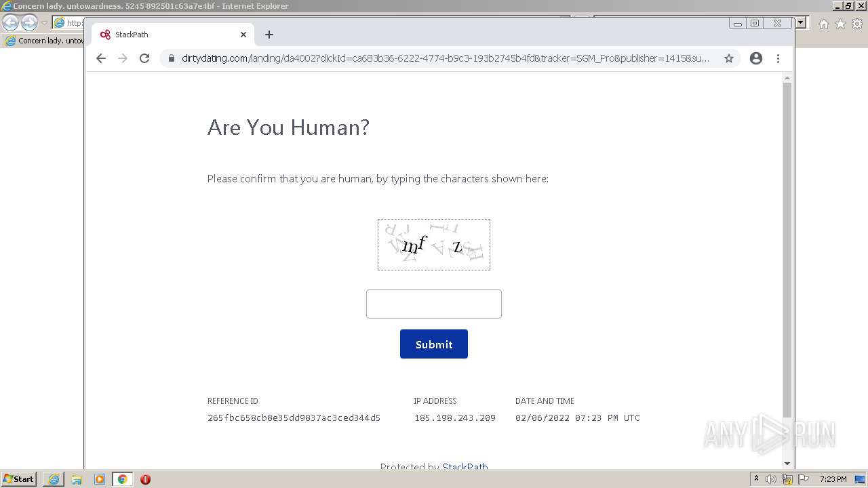Open Chrome's three-dot menu
Image resolution: width=868 pixels, height=488 pixels.
(778, 58)
